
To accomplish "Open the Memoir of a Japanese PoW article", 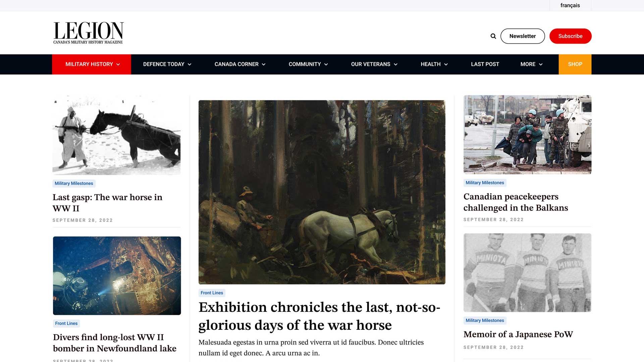I will click(x=518, y=334).
